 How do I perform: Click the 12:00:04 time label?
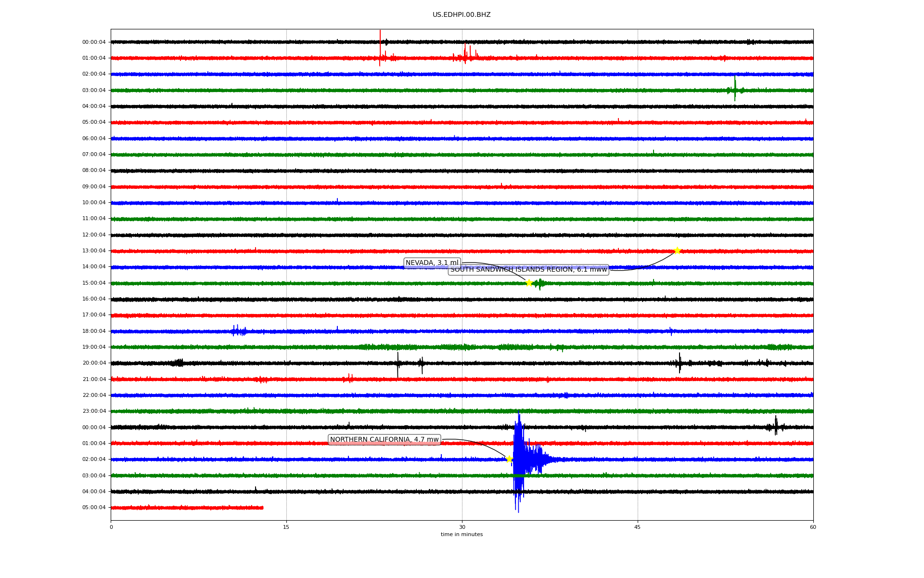point(94,235)
